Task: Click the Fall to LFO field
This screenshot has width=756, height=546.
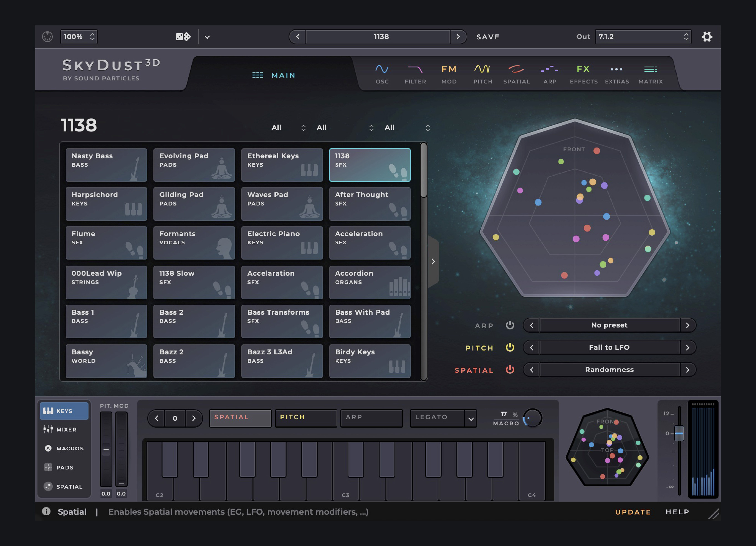Action: tap(609, 347)
